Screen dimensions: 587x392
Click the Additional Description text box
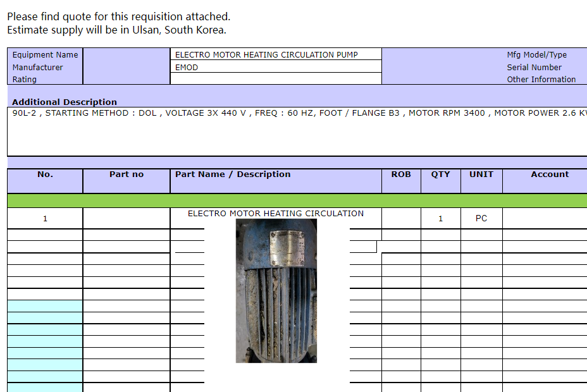297,132
